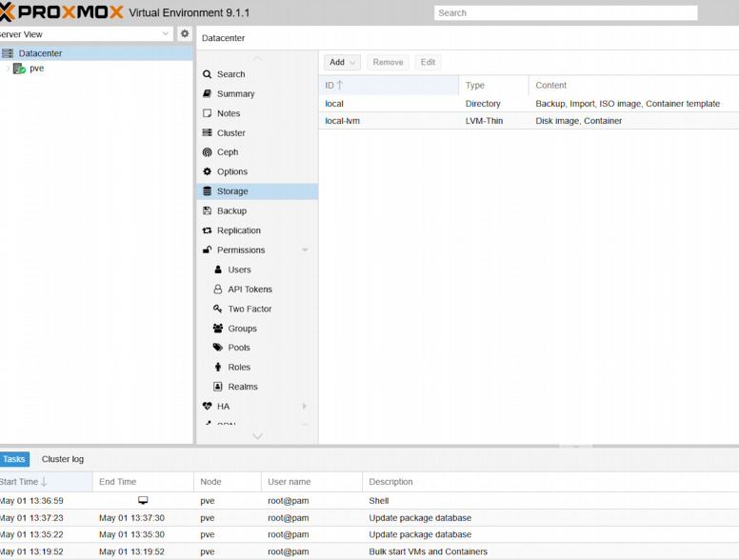Open Update package database task from 13:35:22
Screen dimensions: 739x560
pyautogui.click(x=369, y=534)
